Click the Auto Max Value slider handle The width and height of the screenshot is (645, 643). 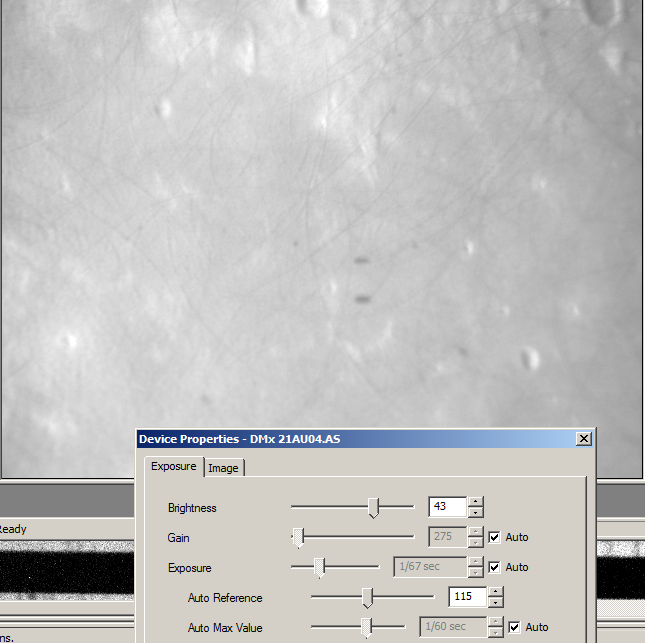[367, 627]
